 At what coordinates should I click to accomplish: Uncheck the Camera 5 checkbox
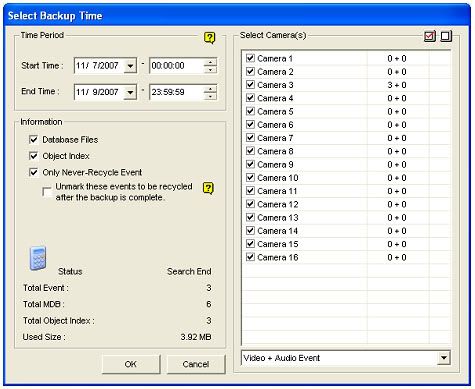click(x=250, y=111)
